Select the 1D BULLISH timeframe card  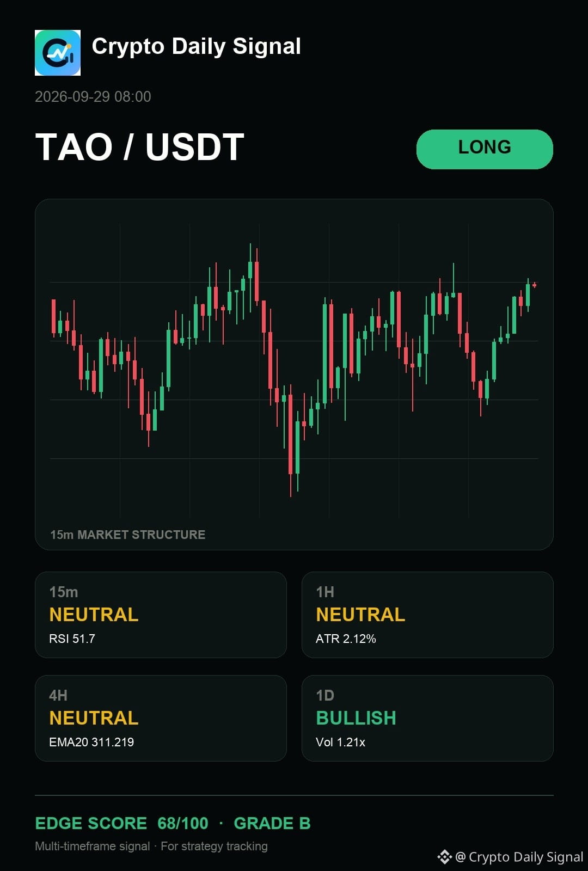click(427, 718)
